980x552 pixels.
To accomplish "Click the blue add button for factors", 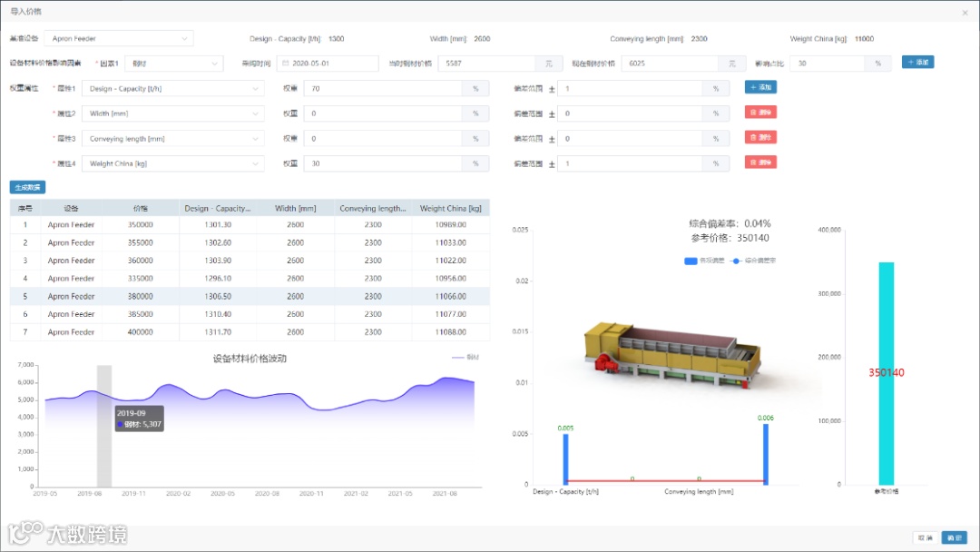I will (x=917, y=62).
